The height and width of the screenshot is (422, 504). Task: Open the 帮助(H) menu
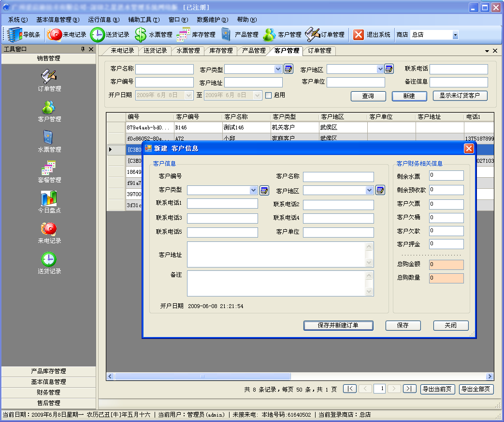click(247, 20)
